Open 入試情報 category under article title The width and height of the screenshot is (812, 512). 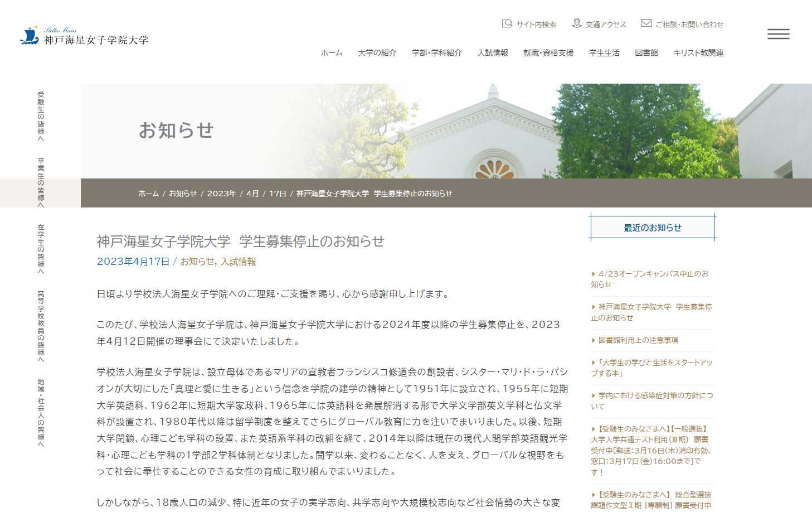pos(239,262)
